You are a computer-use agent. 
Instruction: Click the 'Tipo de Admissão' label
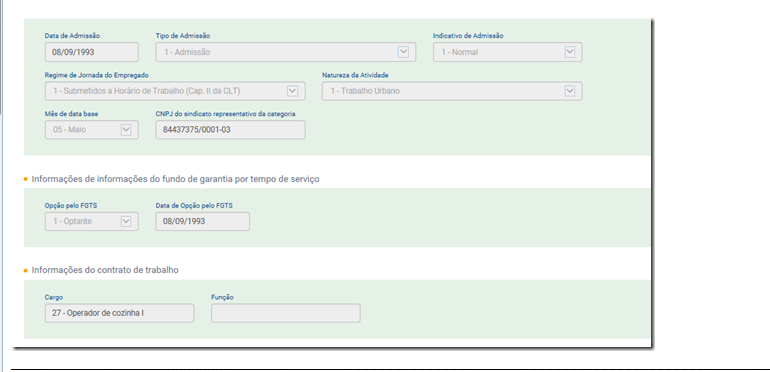(x=183, y=36)
